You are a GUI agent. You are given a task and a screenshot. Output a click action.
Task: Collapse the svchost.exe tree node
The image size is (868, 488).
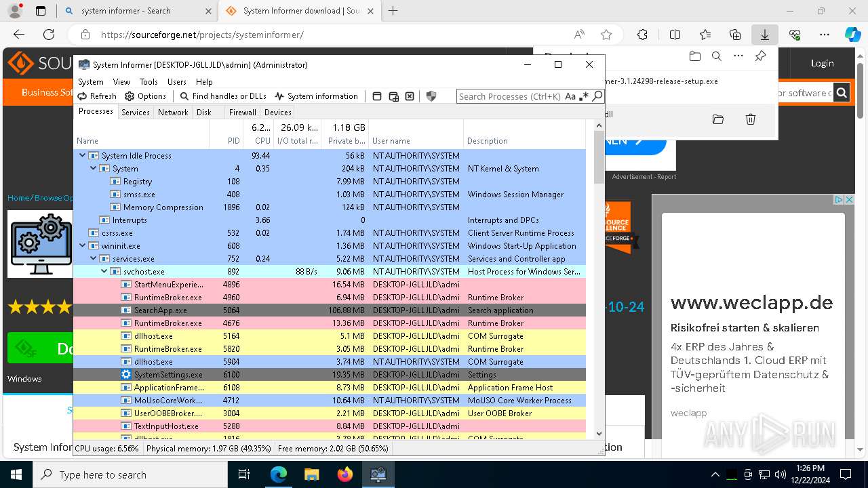pos(104,271)
